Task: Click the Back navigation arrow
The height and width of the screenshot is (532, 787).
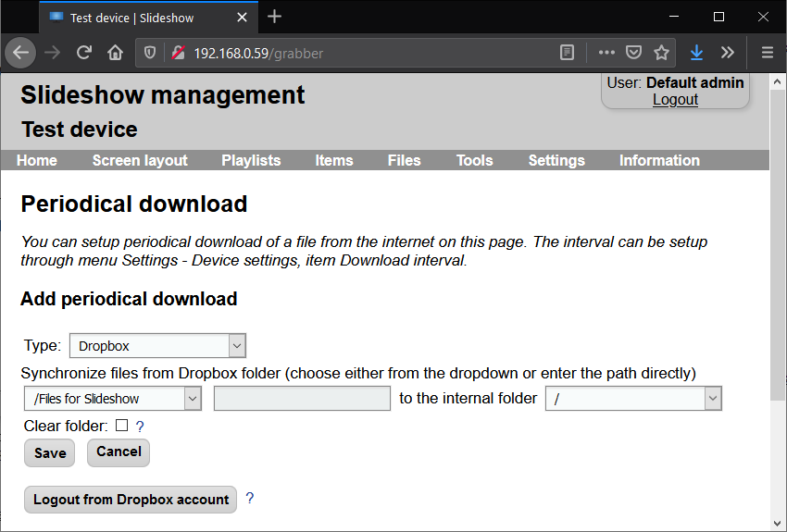Action: pos(20,53)
